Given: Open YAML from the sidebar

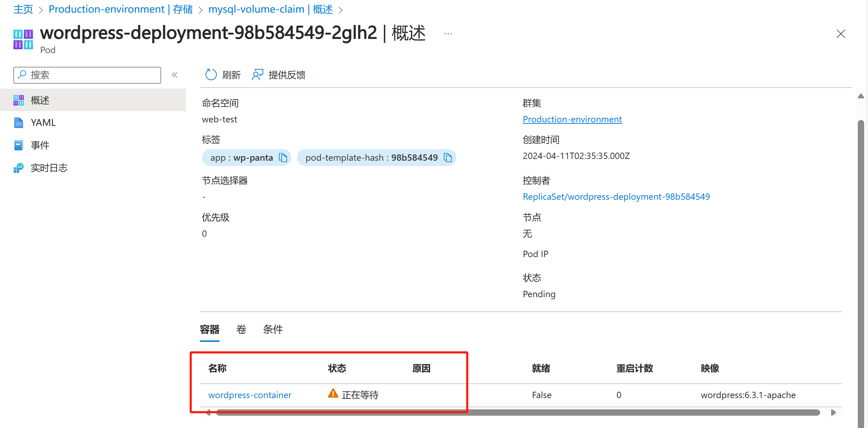Looking at the screenshot, I should (x=43, y=122).
